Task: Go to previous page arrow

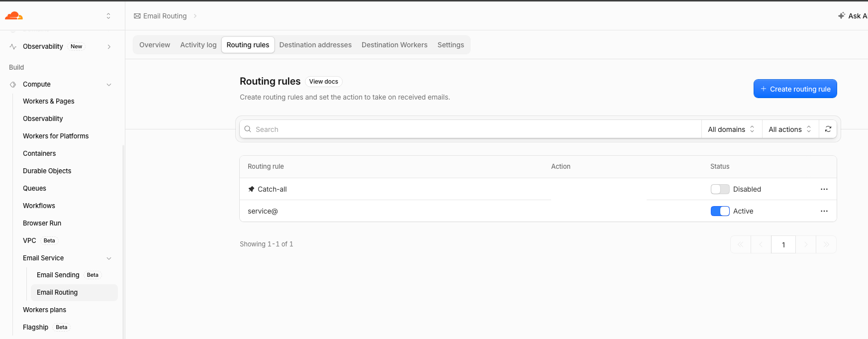Action: [761, 244]
